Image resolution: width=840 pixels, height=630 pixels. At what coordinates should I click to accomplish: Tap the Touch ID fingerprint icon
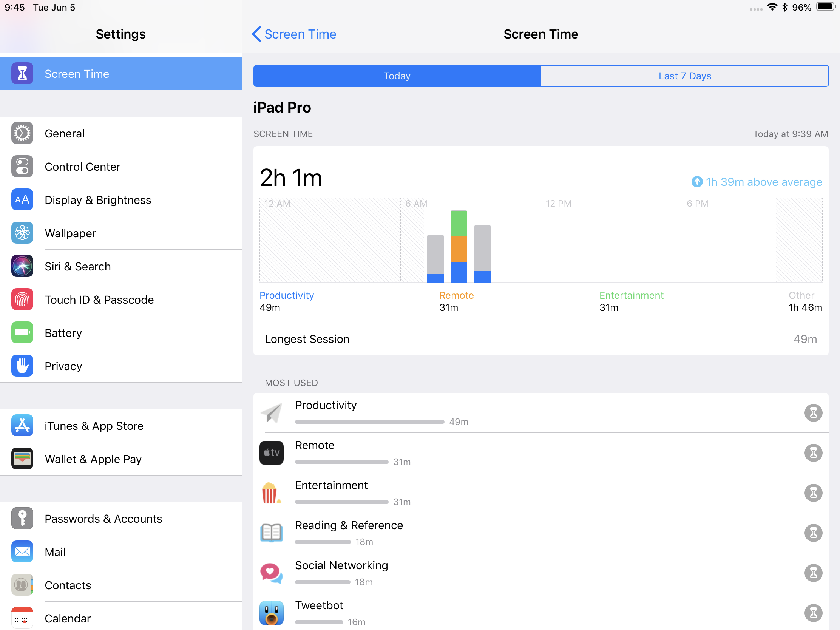coord(22,299)
